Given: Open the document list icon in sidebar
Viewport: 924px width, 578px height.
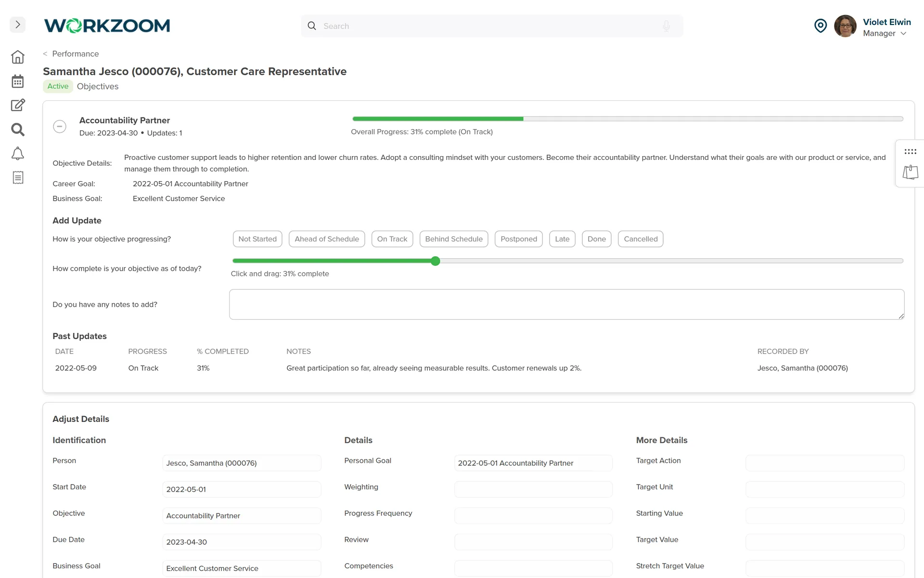Looking at the screenshot, I should (18, 177).
